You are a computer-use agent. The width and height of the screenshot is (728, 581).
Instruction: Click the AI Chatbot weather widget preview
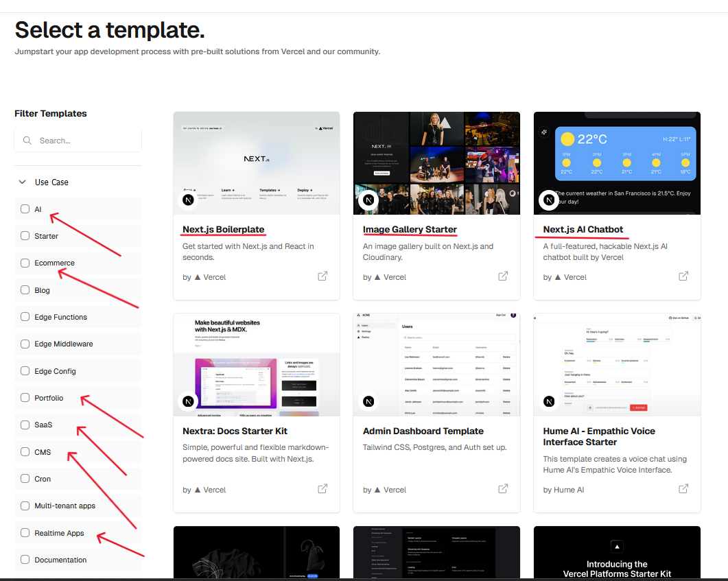coord(617,163)
